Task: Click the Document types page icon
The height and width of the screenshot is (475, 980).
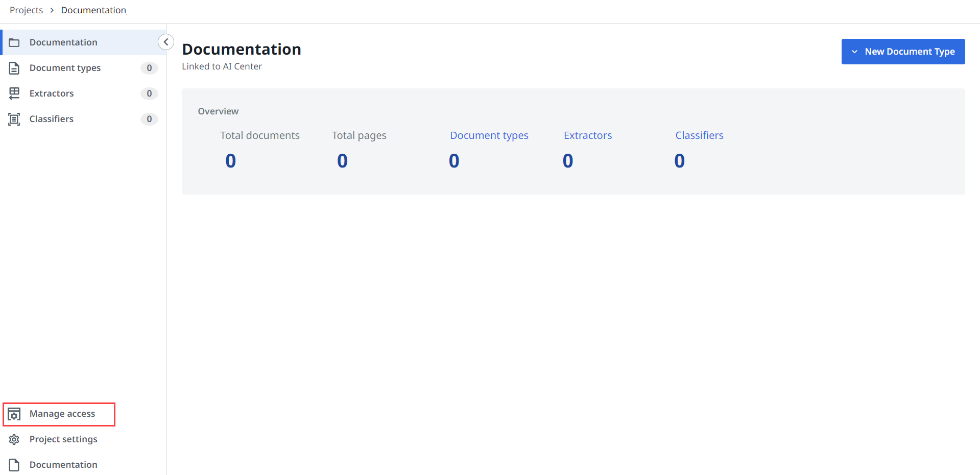Action: click(x=14, y=68)
